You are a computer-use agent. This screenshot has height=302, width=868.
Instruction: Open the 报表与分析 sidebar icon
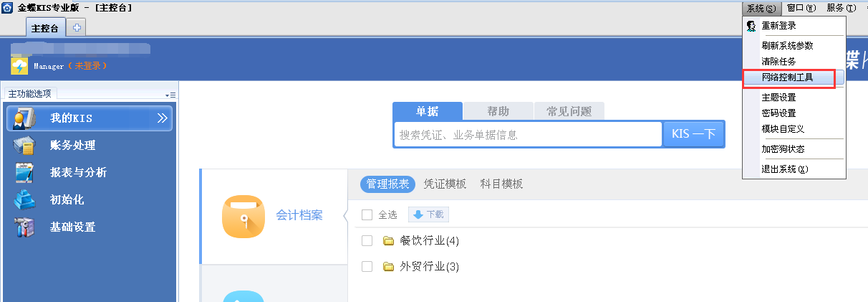pyautogui.click(x=24, y=173)
